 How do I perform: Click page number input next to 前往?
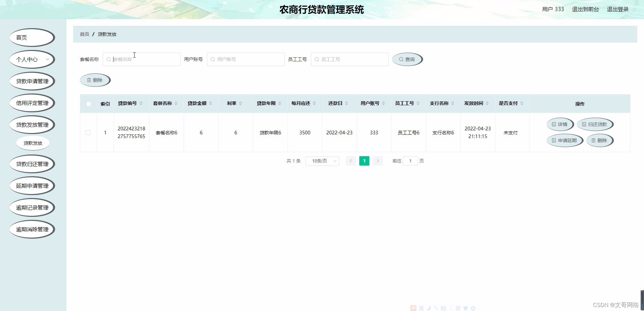coord(410,161)
